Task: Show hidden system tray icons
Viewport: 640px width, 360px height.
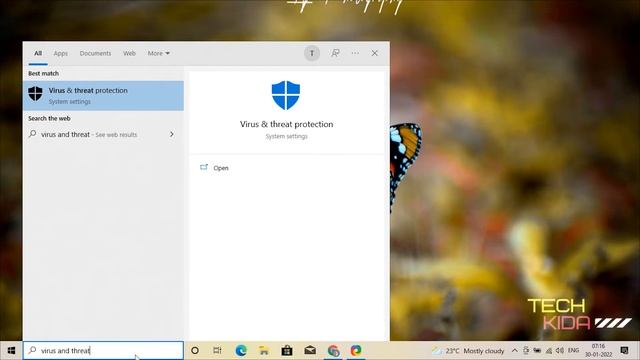Action: pyautogui.click(x=514, y=351)
